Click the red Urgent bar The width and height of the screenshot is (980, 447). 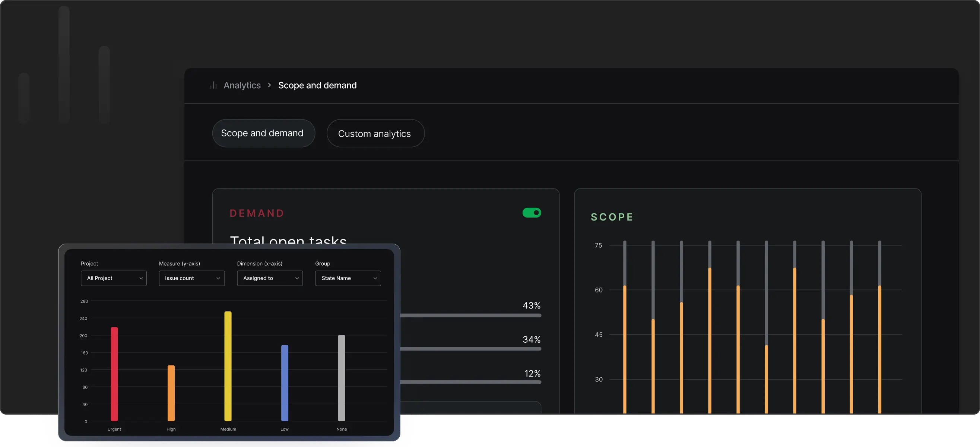pyautogui.click(x=114, y=374)
